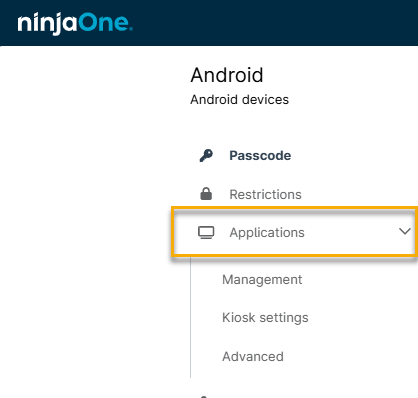418x398 pixels.
Task: Click the white "ninja" part of the logo
Action: 48,24
